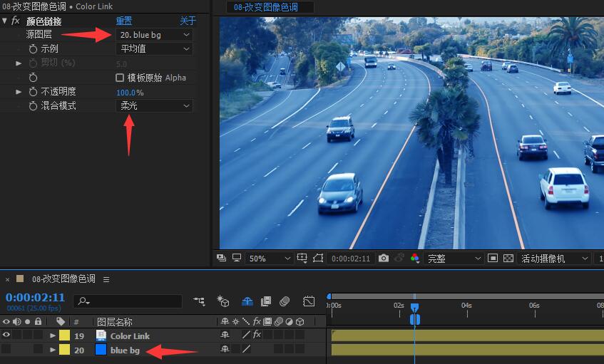Click stopwatch icon next to 不透明度
Image resolution: width=604 pixels, height=364 pixels.
coord(33,92)
